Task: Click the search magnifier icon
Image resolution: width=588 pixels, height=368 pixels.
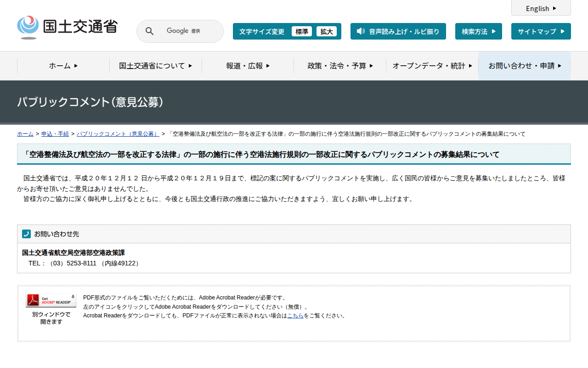Action: click(x=150, y=31)
